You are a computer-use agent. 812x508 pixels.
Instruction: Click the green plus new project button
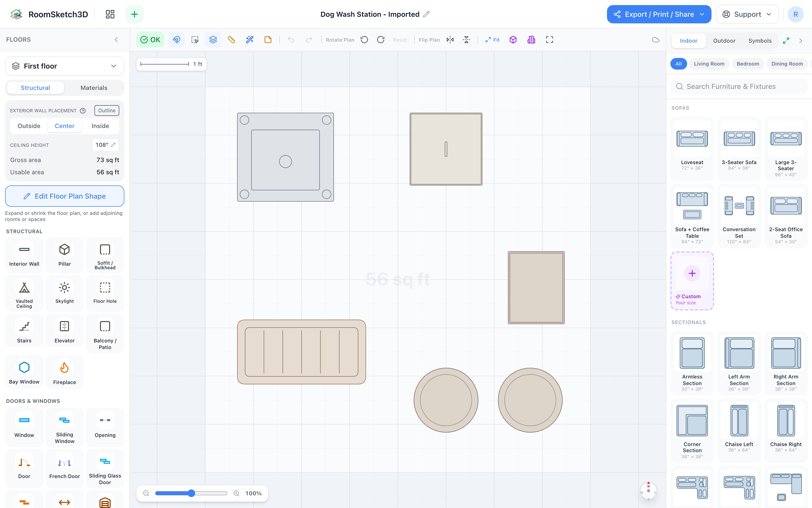(134, 14)
